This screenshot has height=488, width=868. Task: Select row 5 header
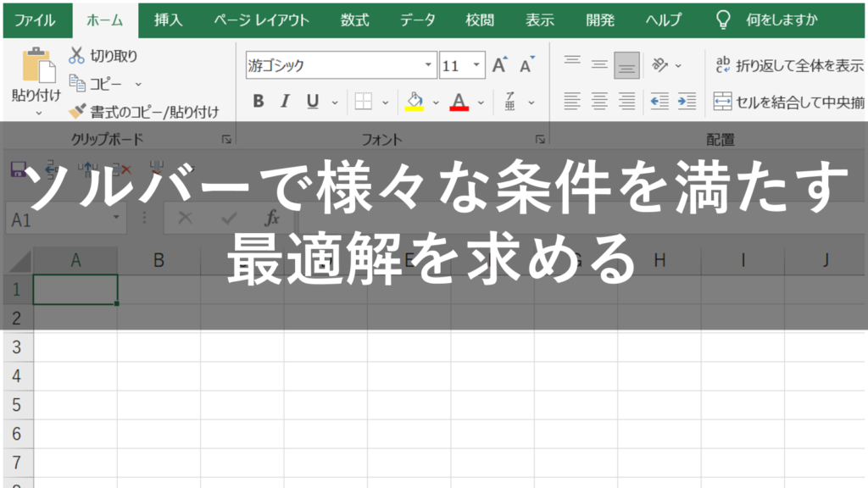[17, 405]
